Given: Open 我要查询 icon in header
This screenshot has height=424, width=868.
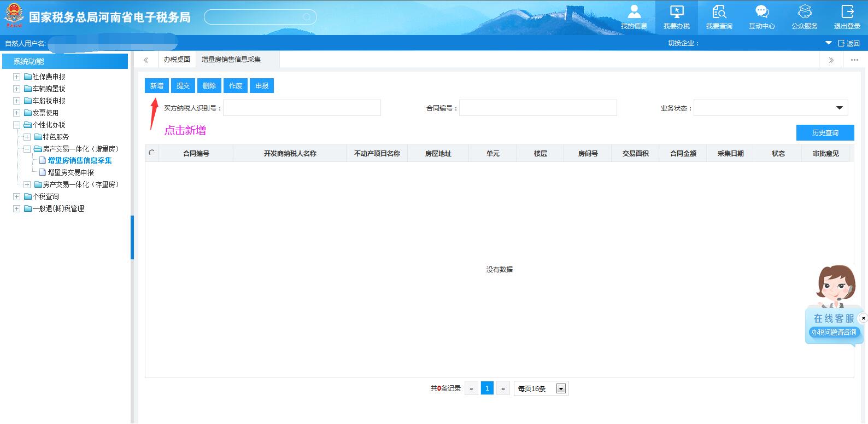Looking at the screenshot, I should (x=719, y=17).
